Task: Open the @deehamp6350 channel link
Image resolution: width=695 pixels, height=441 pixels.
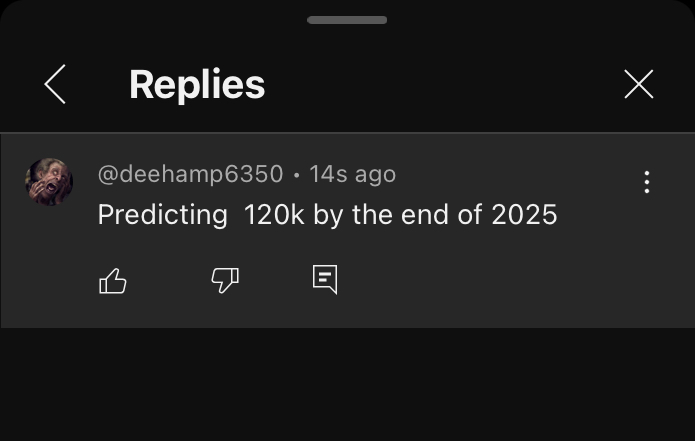Action: tap(191, 174)
